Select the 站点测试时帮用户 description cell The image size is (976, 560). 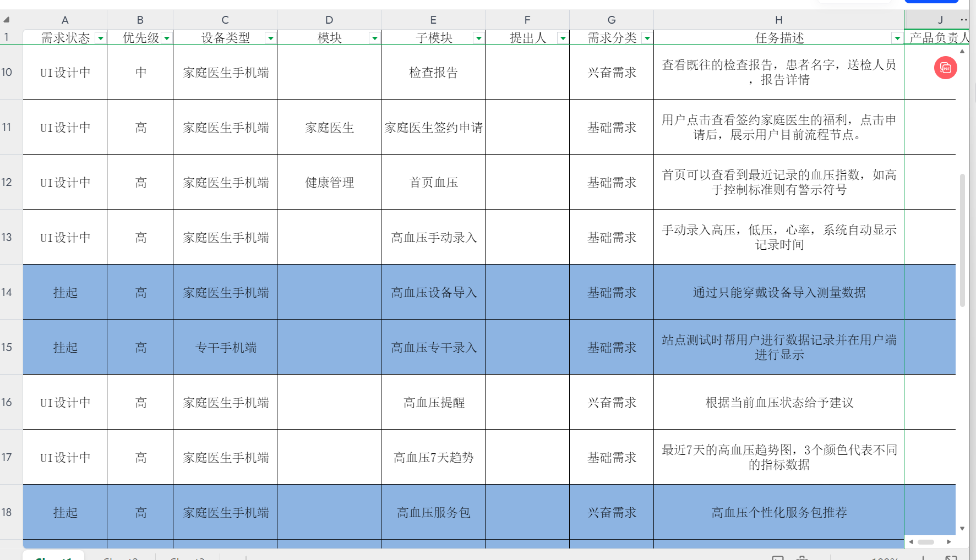tap(779, 347)
